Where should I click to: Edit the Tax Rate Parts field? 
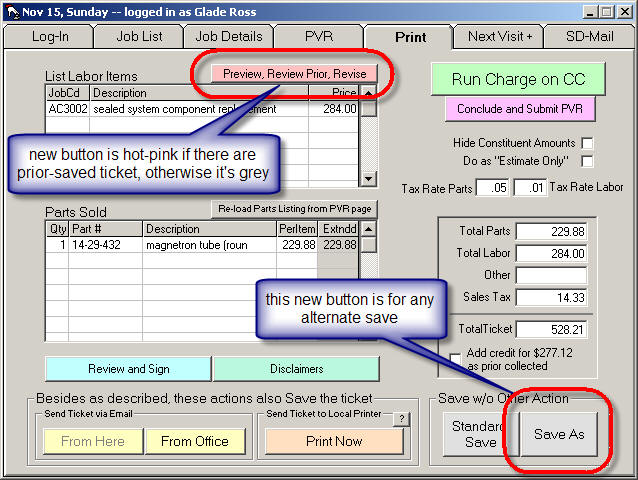pyautogui.click(x=492, y=188)
